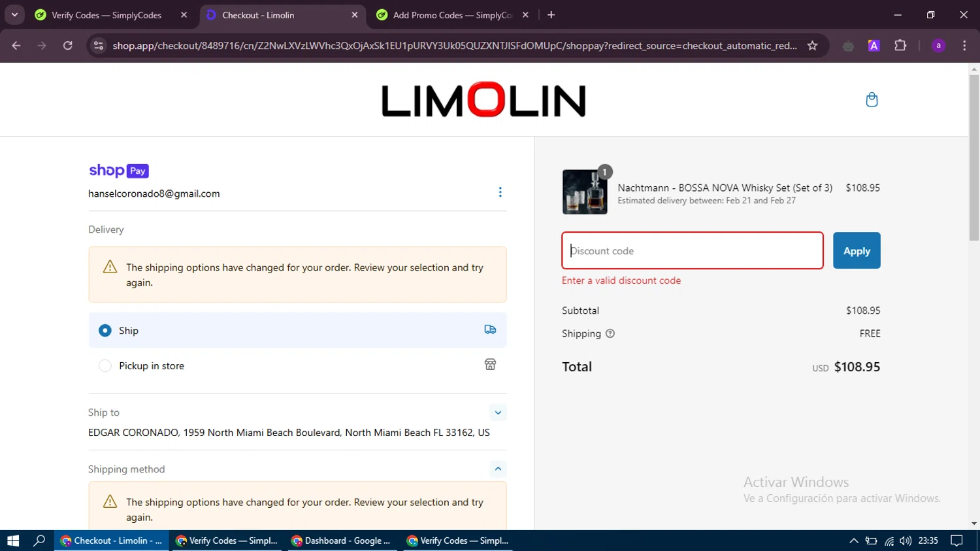The width and height of the screenshot is (980, 551).
Task: Click the Ship delivery truck icon
Action: [490, 329]
